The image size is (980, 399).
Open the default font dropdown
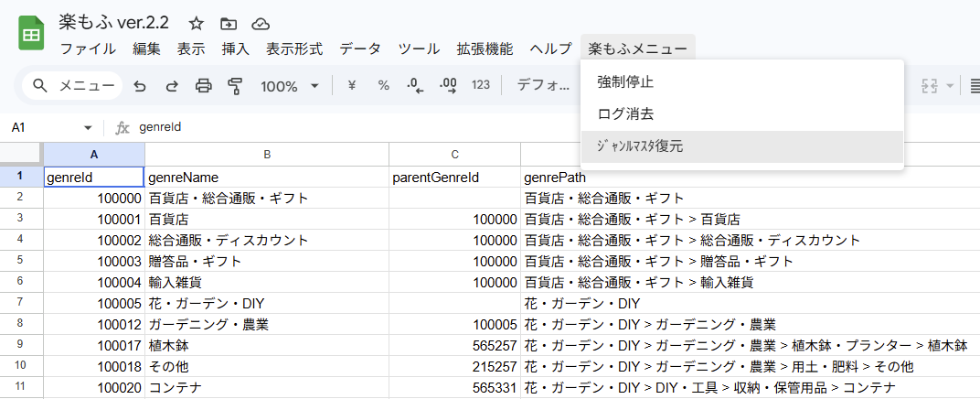(x=543, y=86)
